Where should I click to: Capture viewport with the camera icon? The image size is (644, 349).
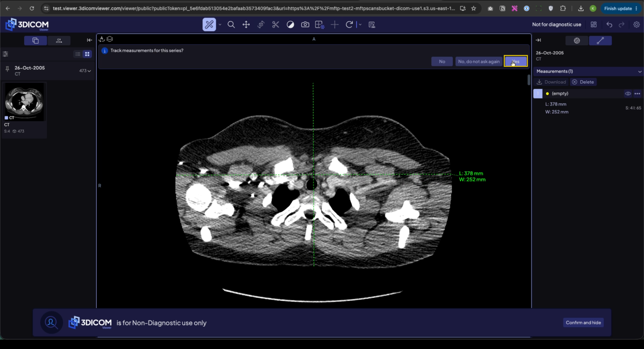pos(305,24)
